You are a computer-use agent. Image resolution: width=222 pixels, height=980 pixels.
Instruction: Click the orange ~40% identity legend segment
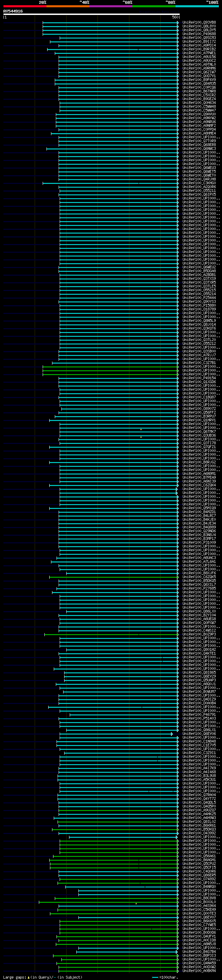(x=68, y=6)
